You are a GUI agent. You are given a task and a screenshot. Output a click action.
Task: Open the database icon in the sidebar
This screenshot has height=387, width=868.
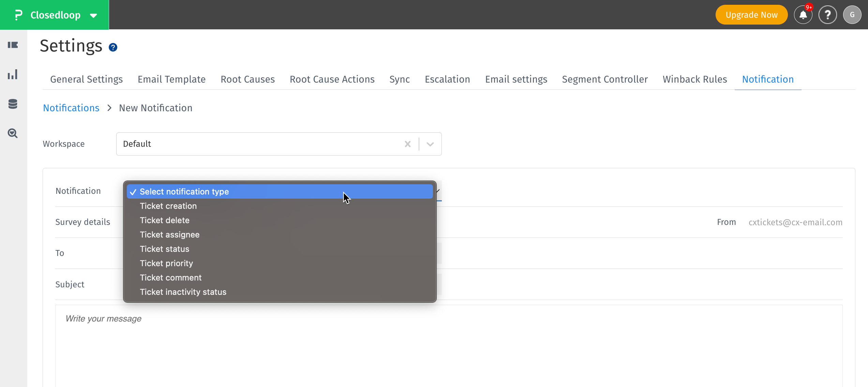(13, 104)
